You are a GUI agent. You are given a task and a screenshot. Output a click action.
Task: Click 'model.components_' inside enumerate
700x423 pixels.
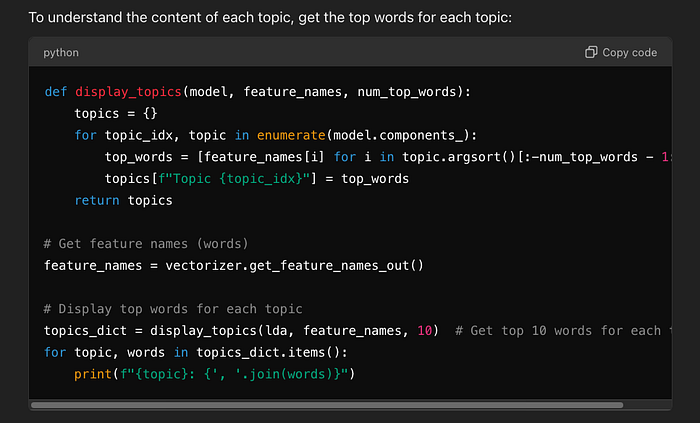click(x=398, y=135)
